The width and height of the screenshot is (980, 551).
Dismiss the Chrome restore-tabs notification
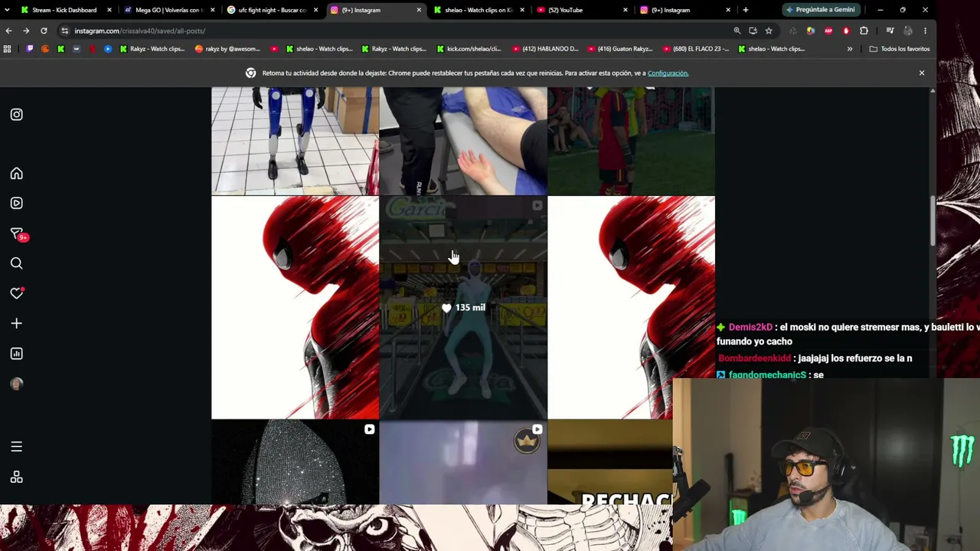click(922, 73)
